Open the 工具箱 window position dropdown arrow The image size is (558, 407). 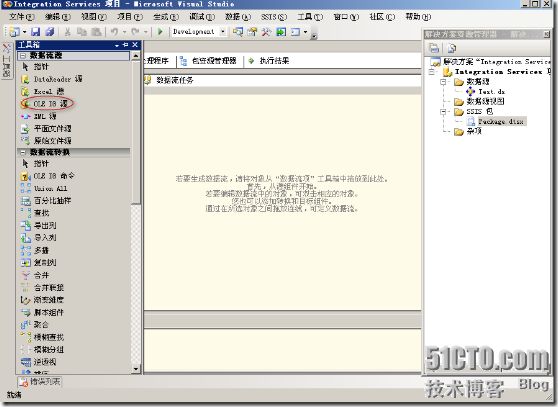click(117, 45)
